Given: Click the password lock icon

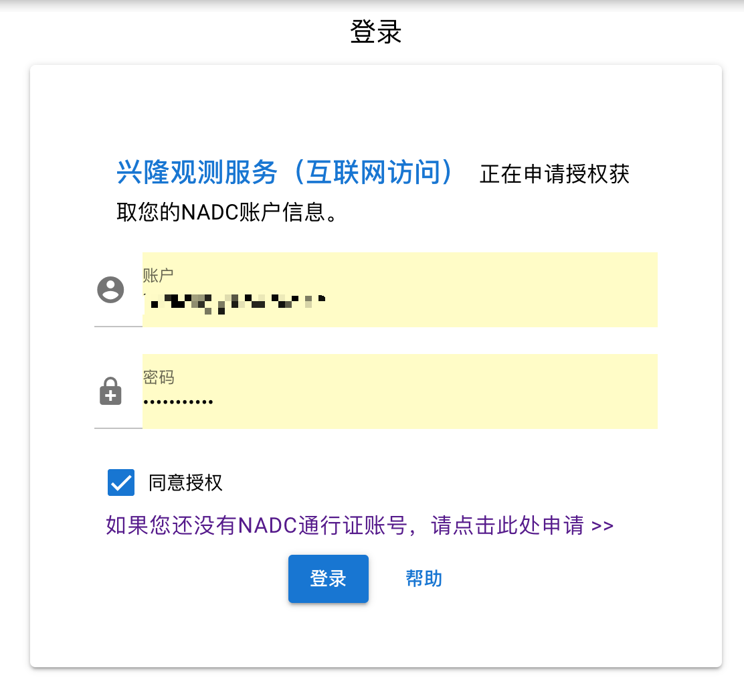Looking at the screenshot, I should (110, 391).
